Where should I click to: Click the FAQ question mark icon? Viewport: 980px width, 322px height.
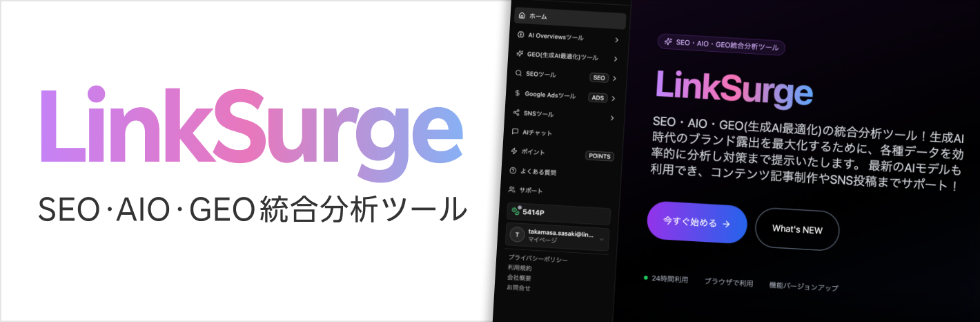tap(513, 171)
